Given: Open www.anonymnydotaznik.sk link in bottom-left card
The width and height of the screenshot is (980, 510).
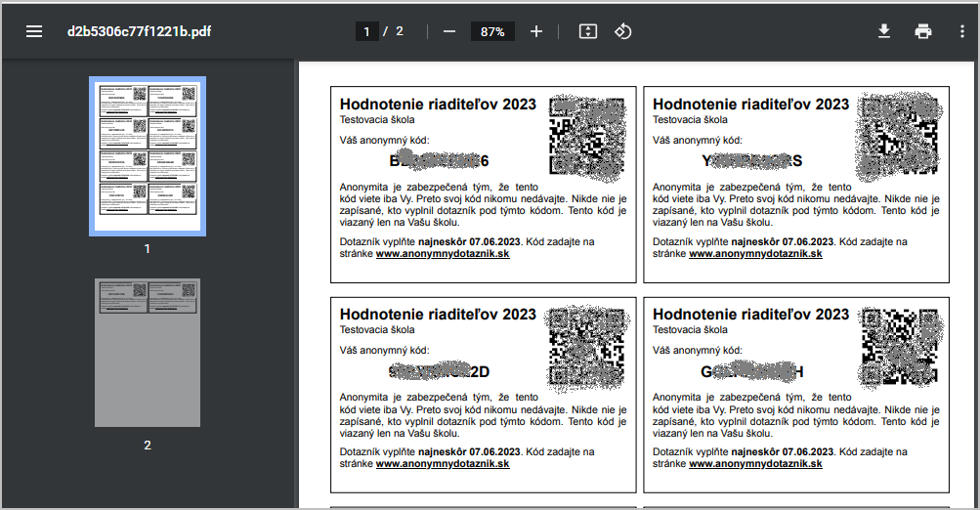Looking at the screenshot, I should (x=443, y=464).
